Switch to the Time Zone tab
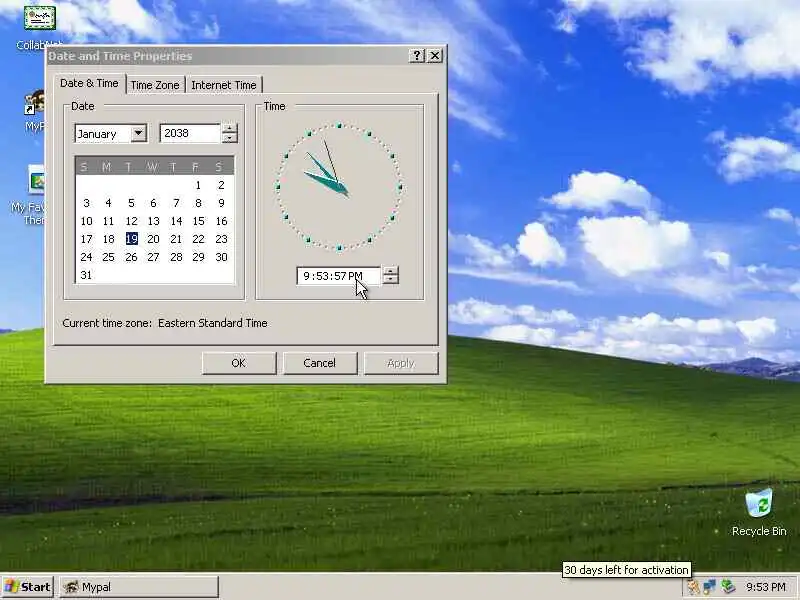 pyautogui.click(x=155, y=85)
